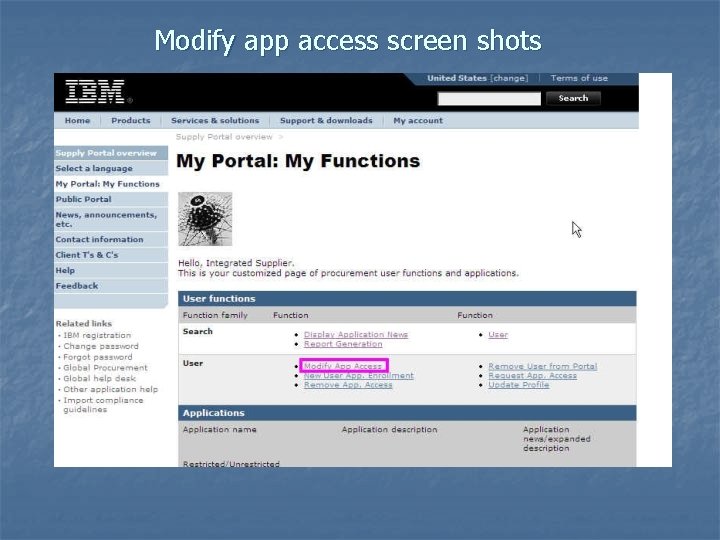Click Application name column header

click(x=219, y=429)
